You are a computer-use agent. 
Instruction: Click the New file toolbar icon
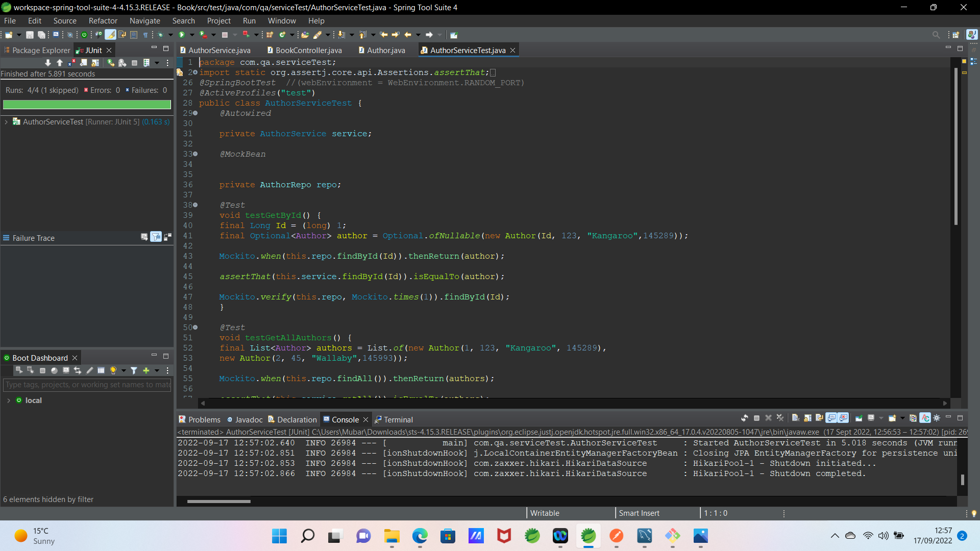point(9,35)
